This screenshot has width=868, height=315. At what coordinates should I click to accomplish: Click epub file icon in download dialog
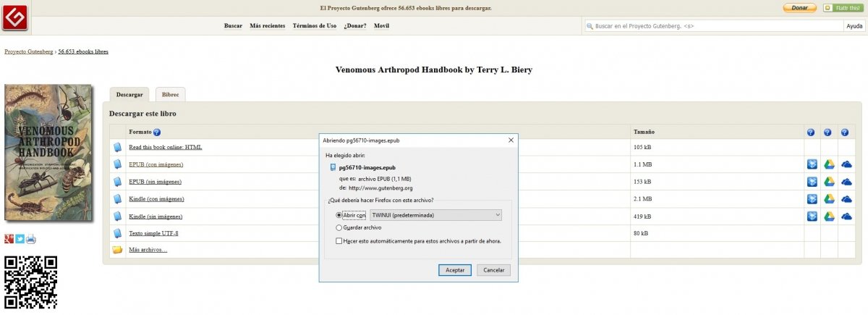[x=332, y=167]
